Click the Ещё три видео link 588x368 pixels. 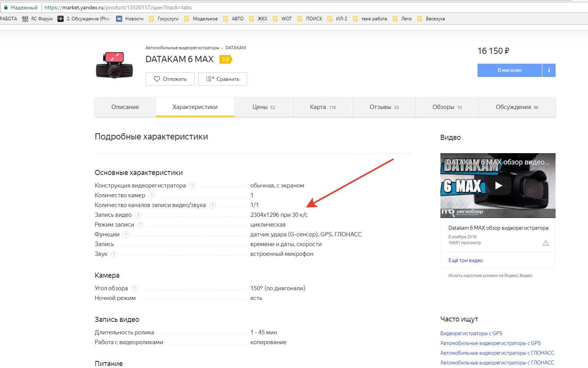coord(465,261)
